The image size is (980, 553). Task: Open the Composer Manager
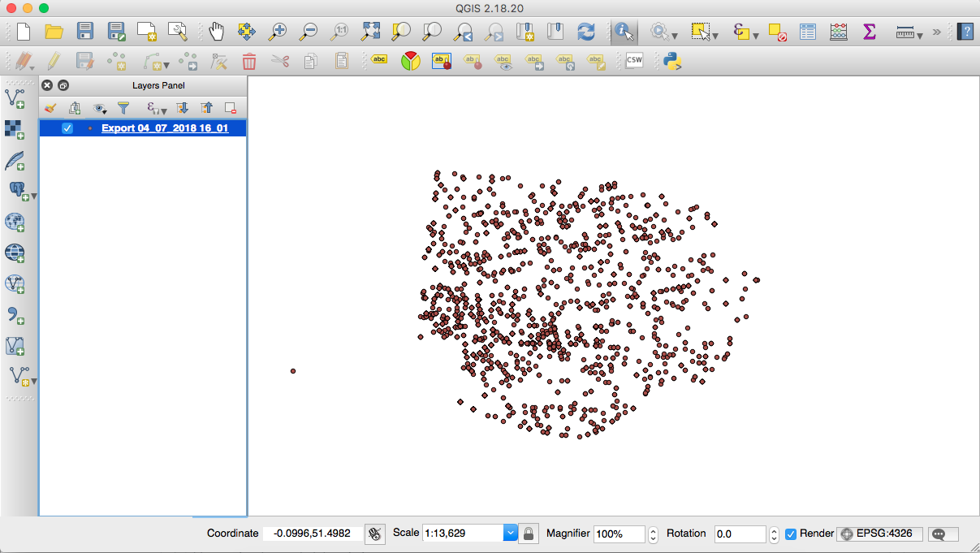(x=178, y=32)
